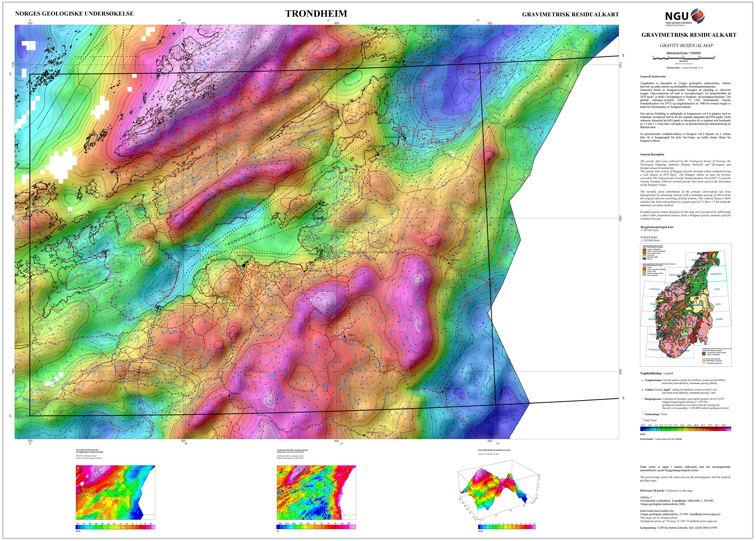Click the TORSBY sheet label on bedrock map
756x541 pixels.
tap(719, 319)
